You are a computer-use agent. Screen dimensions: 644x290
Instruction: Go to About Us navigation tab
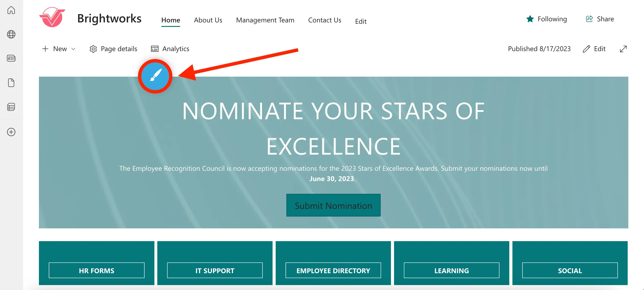point(208,20)
